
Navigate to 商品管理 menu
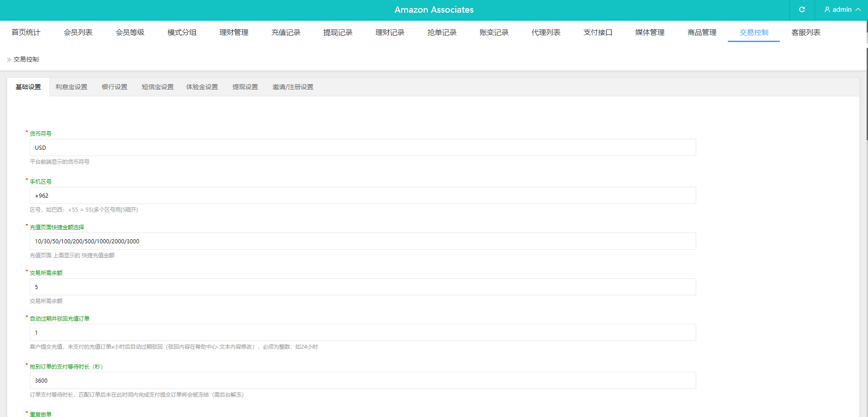[x=702, y=33]
